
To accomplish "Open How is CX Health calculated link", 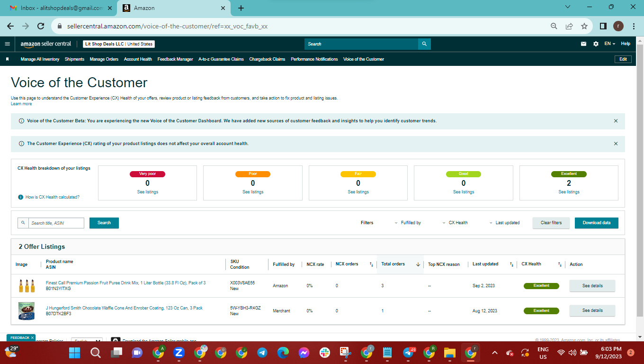I will pyautogui.click(x=53, y=197).
